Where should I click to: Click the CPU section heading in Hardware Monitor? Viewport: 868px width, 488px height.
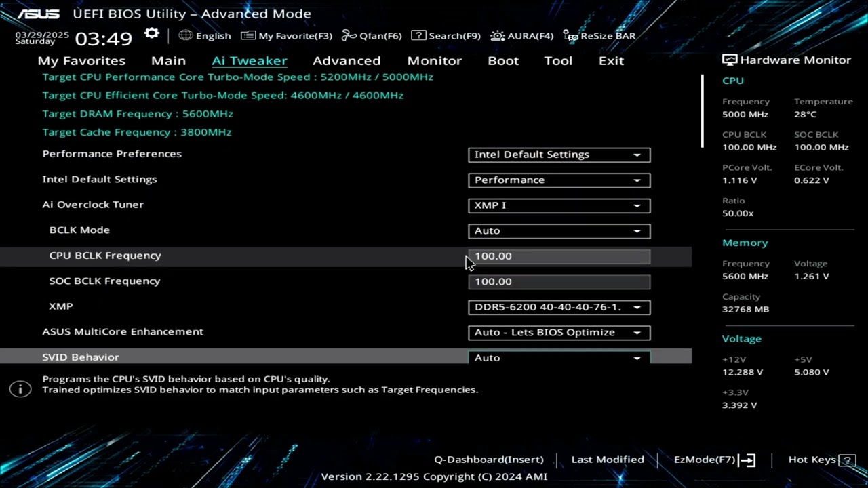(733, 81)
